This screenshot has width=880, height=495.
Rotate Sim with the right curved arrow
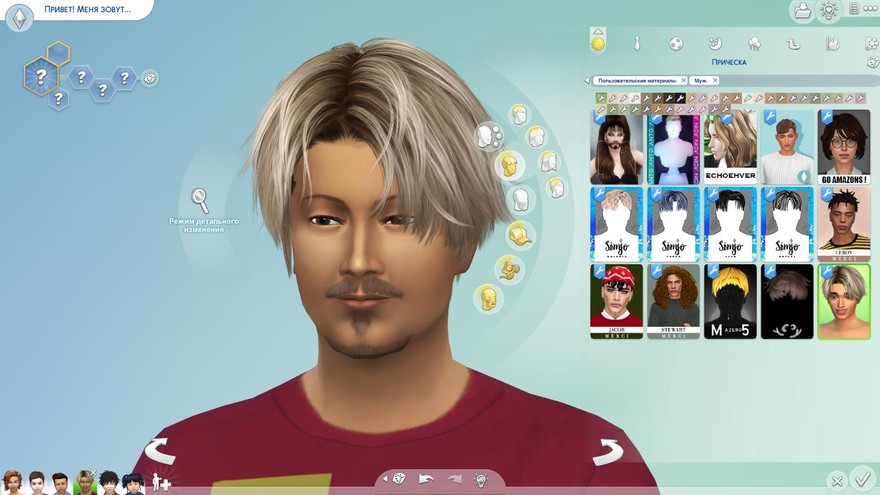pos(607,452)
